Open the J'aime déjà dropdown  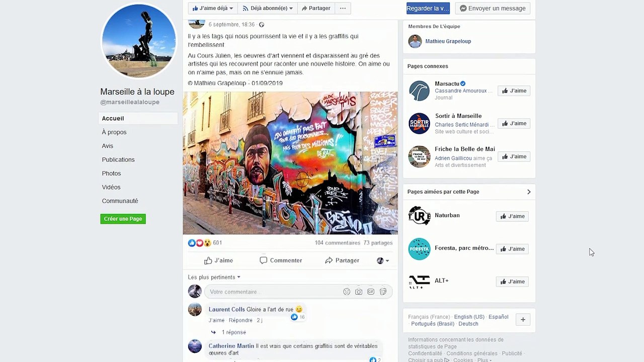[x=213, y=8]
